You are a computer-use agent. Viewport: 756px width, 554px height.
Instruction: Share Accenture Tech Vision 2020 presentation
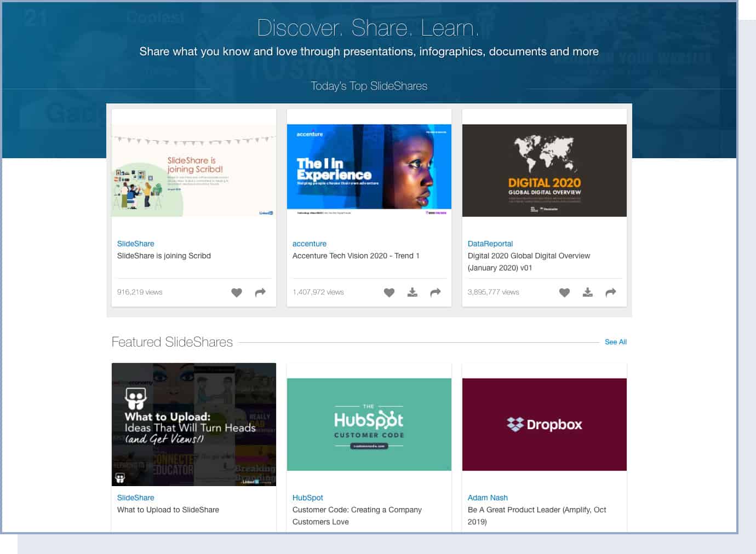[436, 292]
